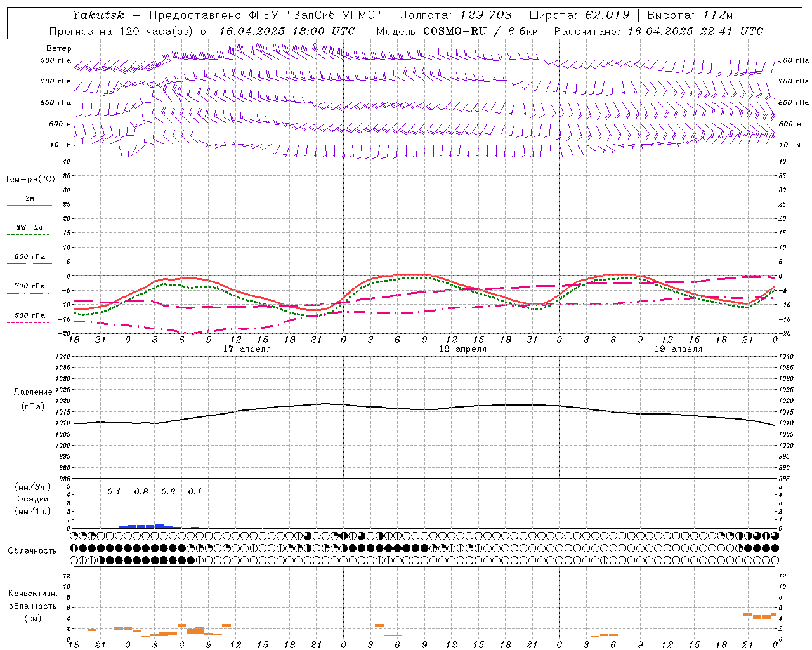Click the "Осадки" precipitation label
Viewport: 812px width, 650px height.
point(32,499)
